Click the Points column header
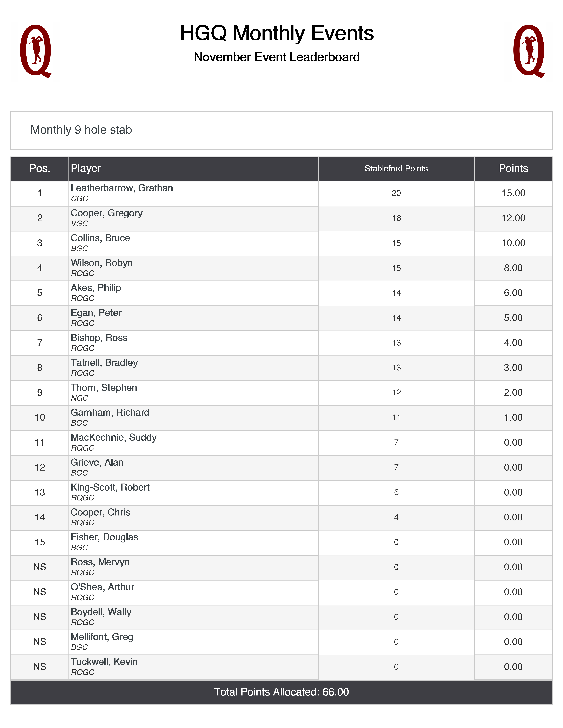The width and height of the screenshot is (563, 728). (x=513, y=168)
